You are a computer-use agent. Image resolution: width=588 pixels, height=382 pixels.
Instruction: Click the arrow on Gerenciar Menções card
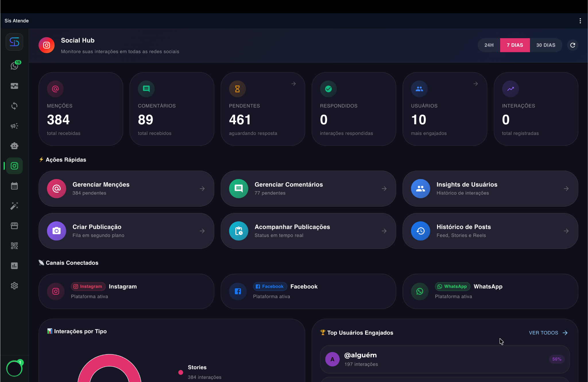point(202,189)
